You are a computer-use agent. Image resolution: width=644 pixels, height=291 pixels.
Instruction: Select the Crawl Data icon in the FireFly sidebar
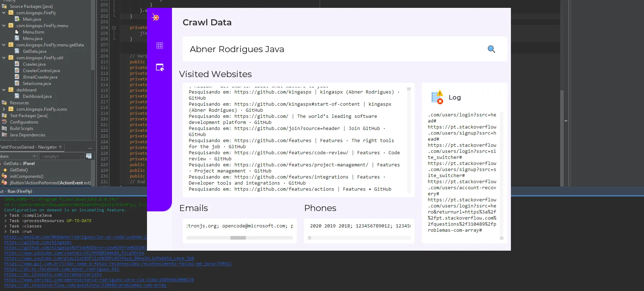coord(160,67)
